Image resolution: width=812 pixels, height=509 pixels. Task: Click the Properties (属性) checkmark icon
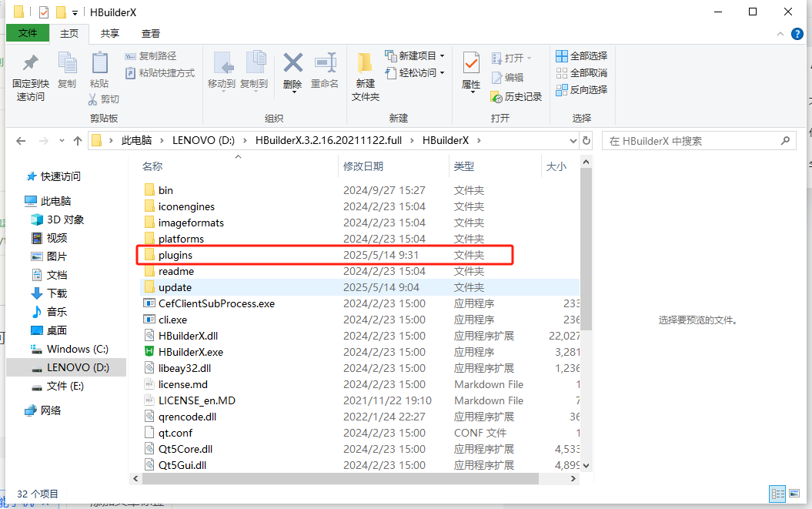point(471,63)
